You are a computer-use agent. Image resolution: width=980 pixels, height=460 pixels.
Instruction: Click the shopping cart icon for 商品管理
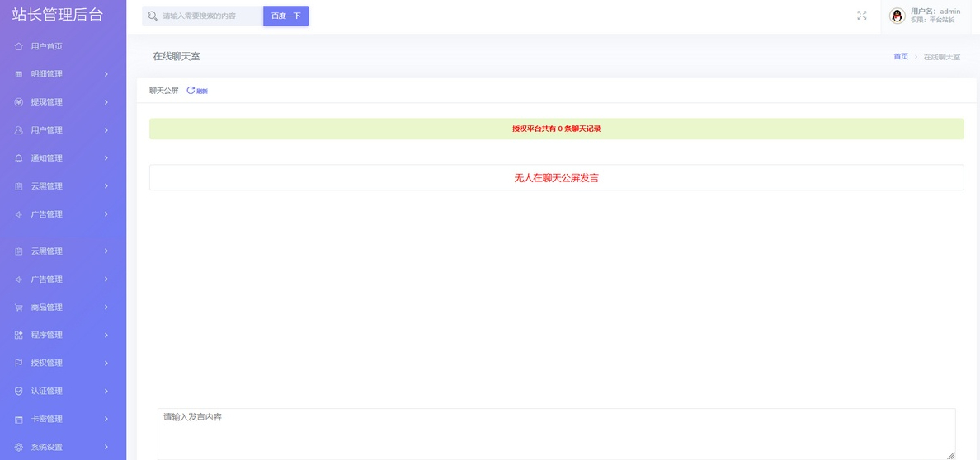click(x=18, y=307)
